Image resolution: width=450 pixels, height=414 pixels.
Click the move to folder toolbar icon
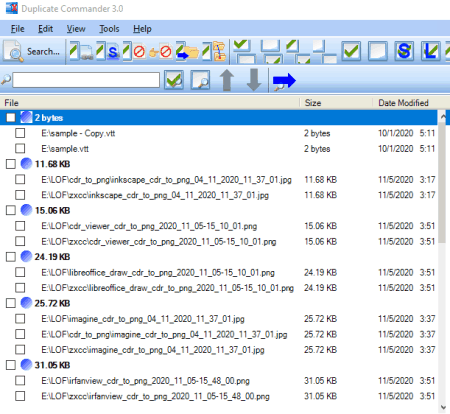pos(188,51)
